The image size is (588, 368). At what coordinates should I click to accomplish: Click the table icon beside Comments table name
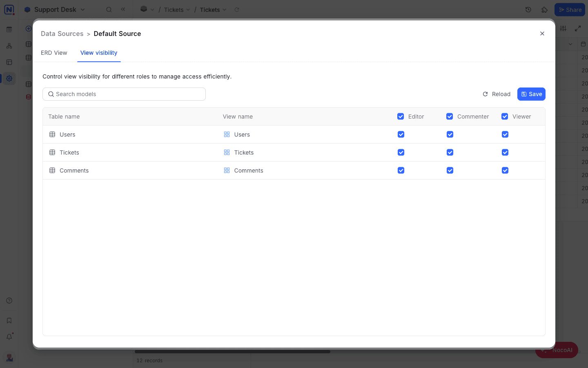coord(52,171)
